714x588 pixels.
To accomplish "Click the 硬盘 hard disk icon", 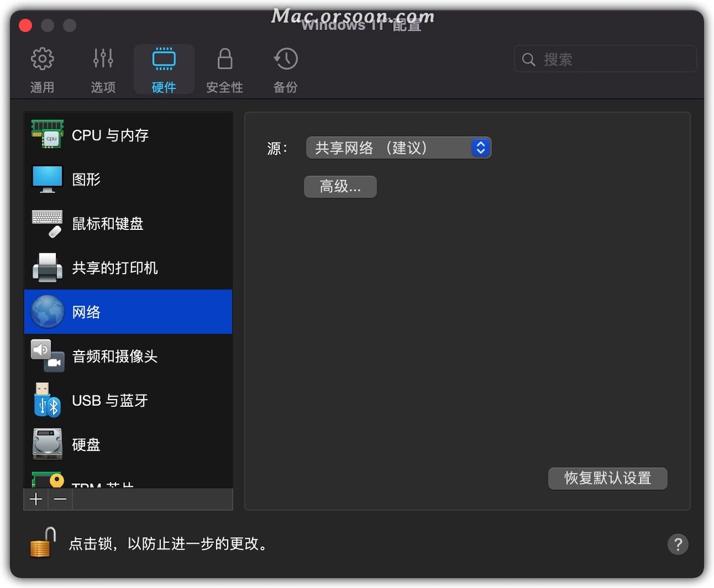I will (x=47, y=444).
